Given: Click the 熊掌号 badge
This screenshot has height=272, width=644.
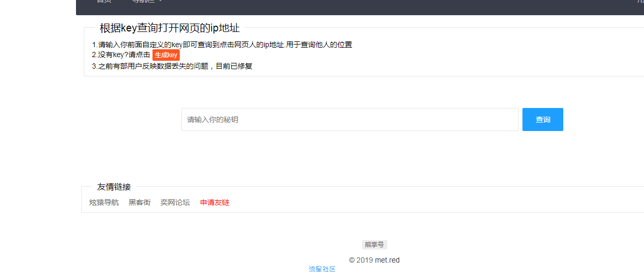Looking at the screenshot, I should click(375, 244).
